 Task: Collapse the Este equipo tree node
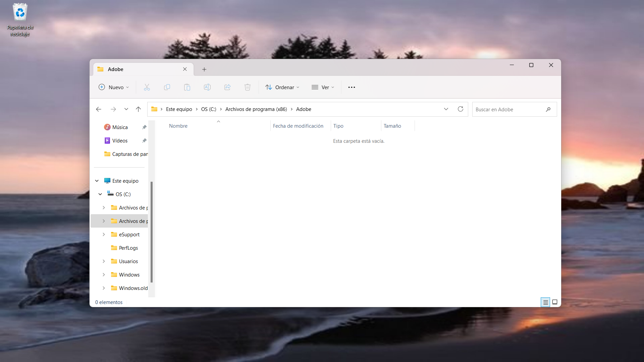(x=97, y=181)
